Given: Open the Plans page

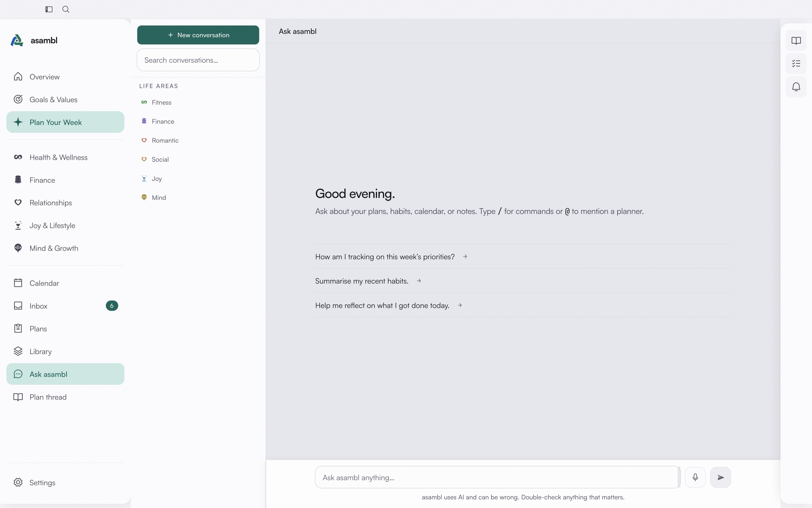Looking at the screenshot, I should [x=65, y=329].
